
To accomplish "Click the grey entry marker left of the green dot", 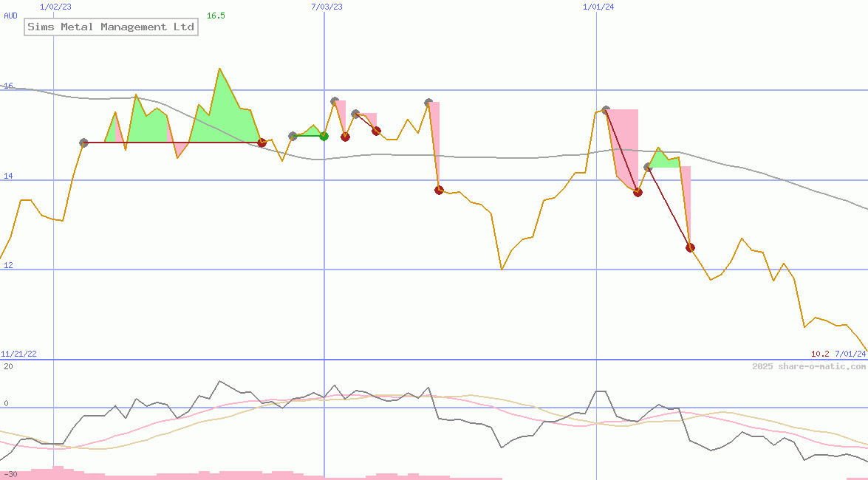I will tap(293, 136).
